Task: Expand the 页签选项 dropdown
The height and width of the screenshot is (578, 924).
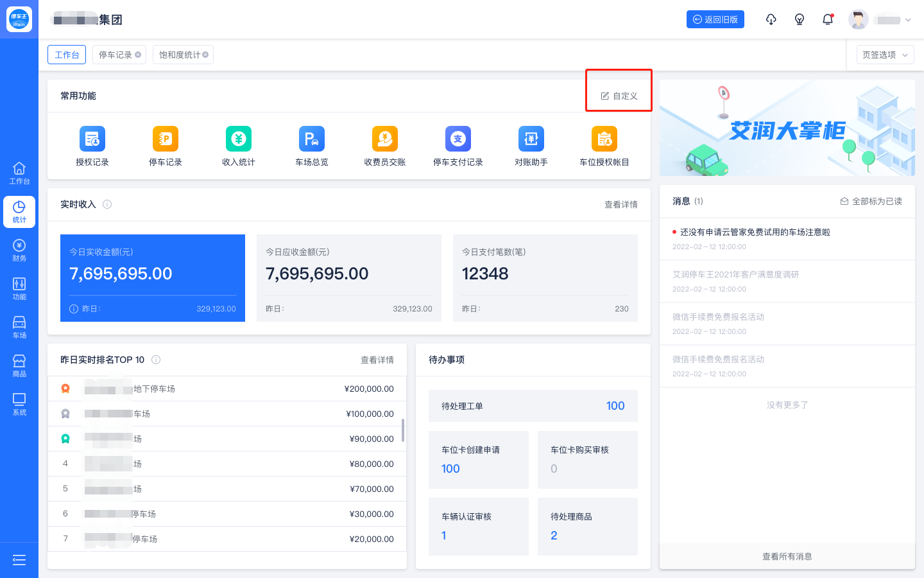Action: coord(886,55)
